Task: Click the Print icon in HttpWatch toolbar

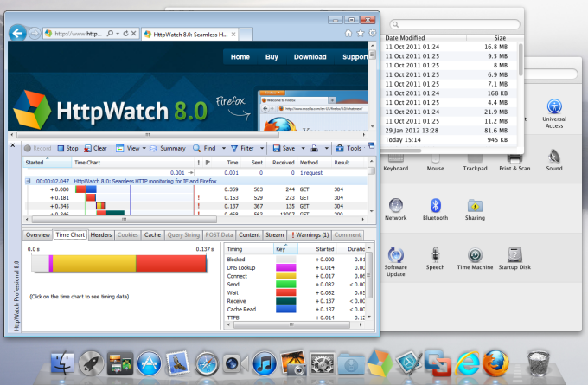Action: coord(314,149)
